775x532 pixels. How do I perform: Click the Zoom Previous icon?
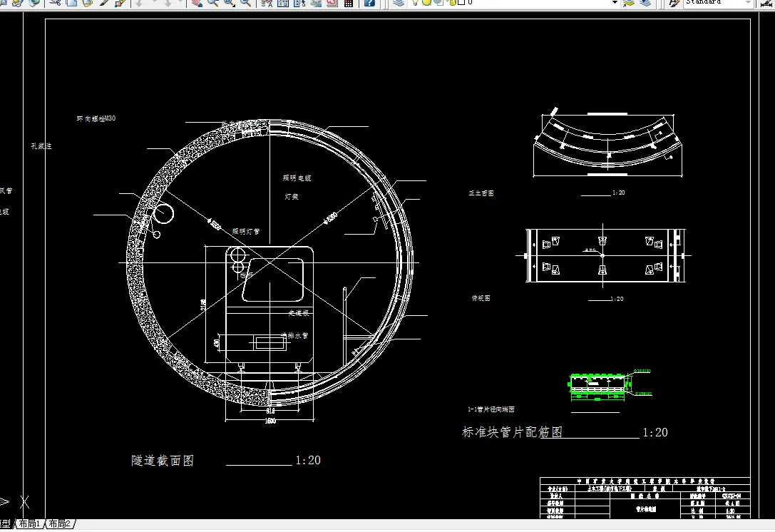[245, 2]
